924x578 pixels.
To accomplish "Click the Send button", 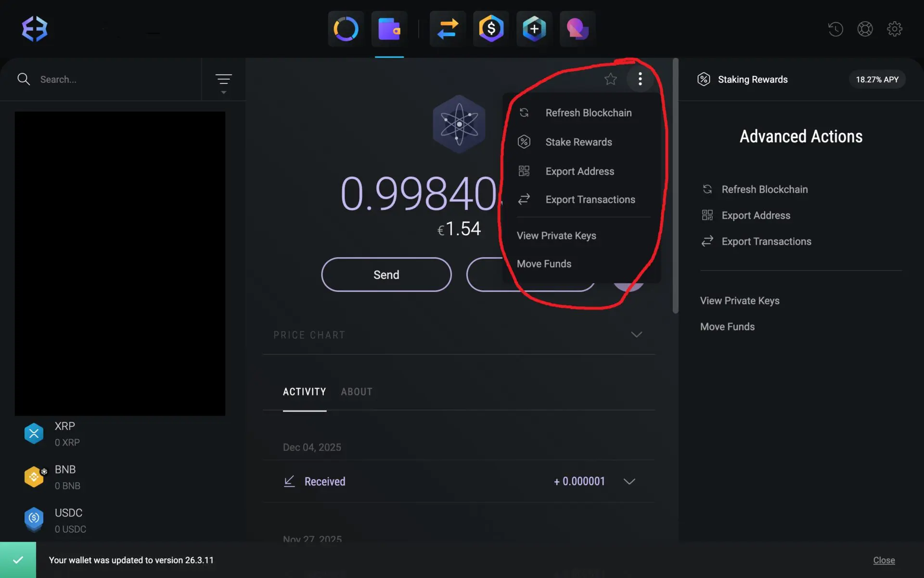I will pos(386,275).
